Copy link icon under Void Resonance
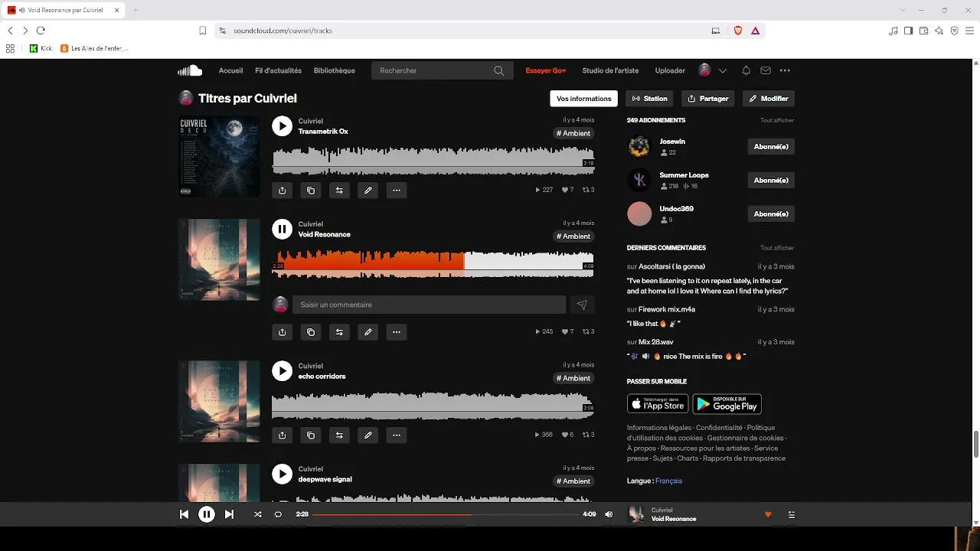 [311, 332]
